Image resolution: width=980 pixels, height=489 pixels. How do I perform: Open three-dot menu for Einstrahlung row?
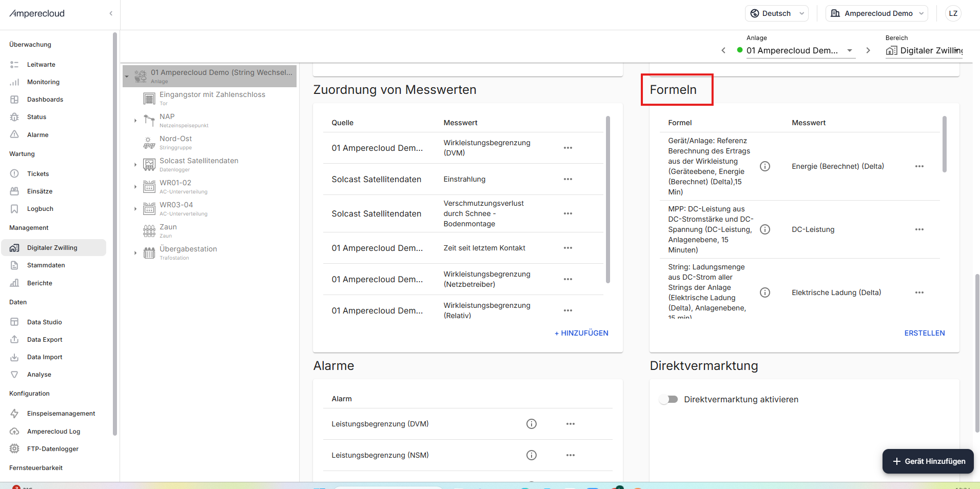tap(567, 179)
